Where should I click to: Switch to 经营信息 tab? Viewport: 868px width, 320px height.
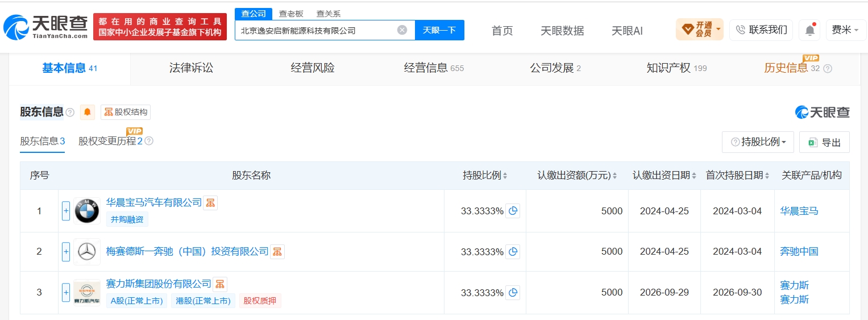[434, 68]
